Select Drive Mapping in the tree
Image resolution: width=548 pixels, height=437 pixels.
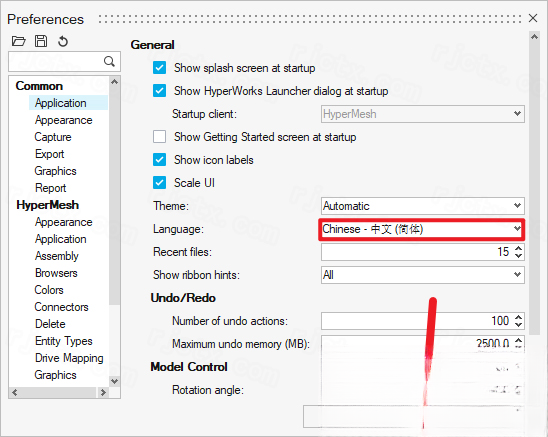(x=69, y=358)
